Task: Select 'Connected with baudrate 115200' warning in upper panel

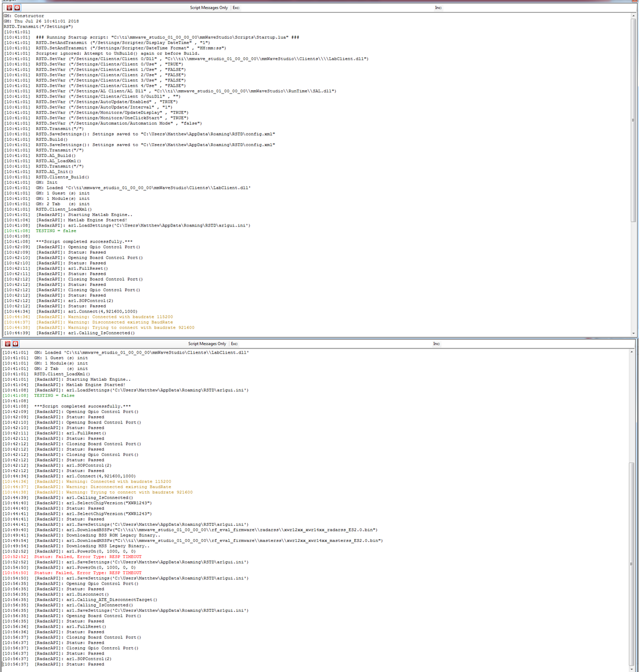Action: pos(89,317)
